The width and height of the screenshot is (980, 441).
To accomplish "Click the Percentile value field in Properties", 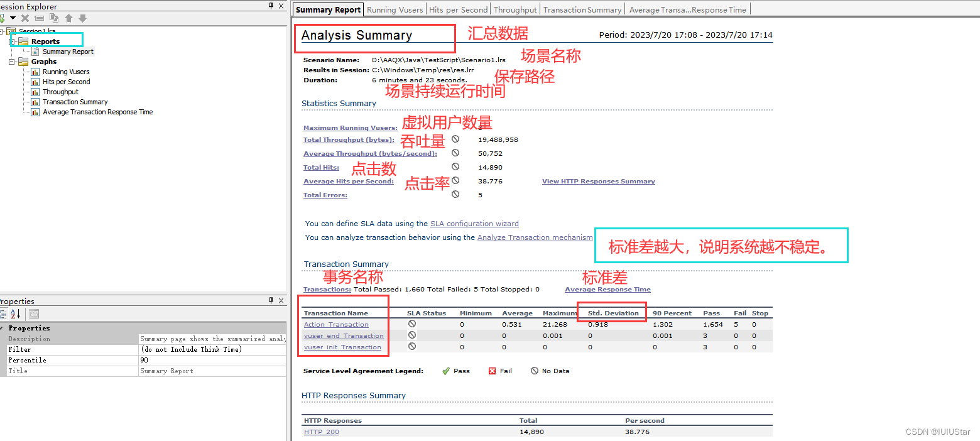I will click(212, 360).
